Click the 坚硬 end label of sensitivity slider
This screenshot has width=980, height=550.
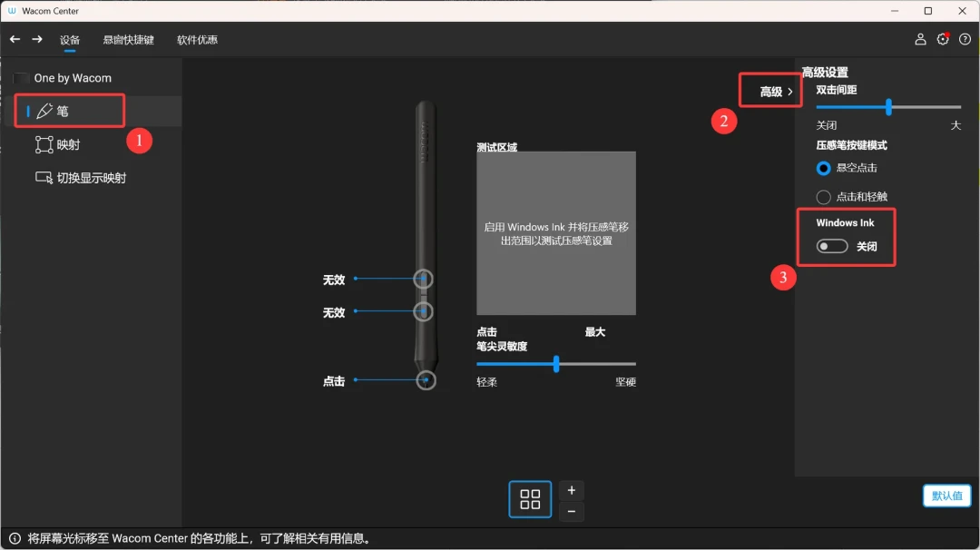(625, 382)
